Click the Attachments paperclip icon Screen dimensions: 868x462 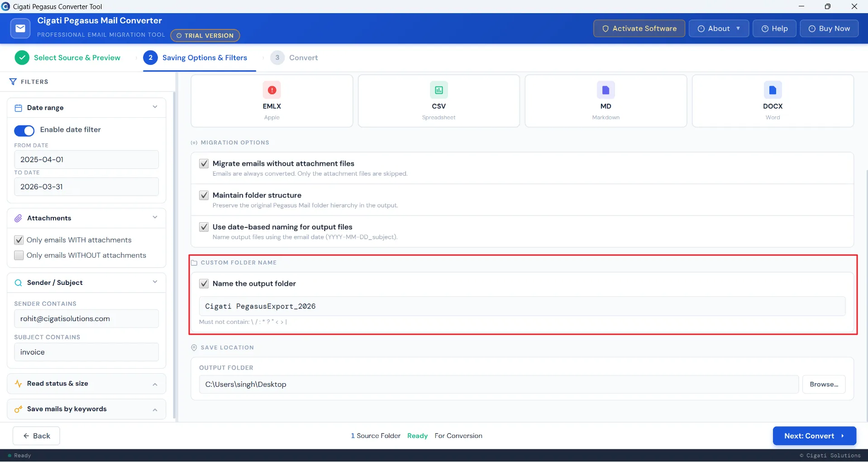tap(19, 218)
